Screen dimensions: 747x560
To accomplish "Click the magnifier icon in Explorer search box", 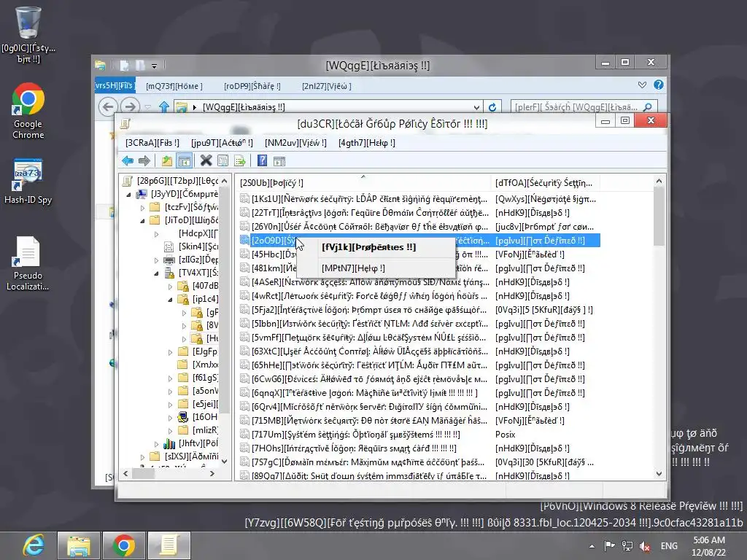I will click(x=648, y=107).
